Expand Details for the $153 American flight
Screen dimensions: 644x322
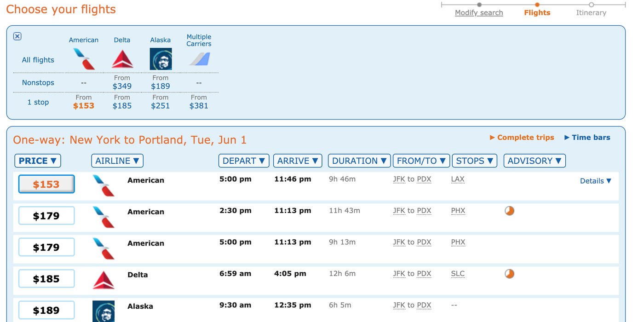click(x=595, y=181)
